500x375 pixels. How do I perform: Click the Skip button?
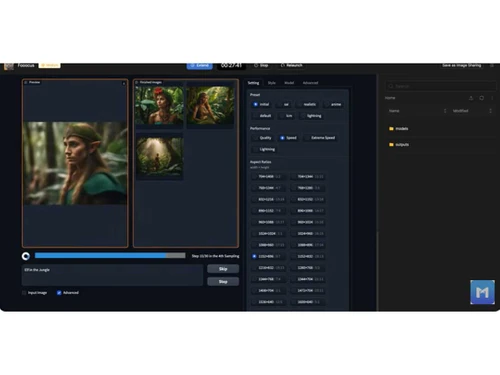223,269
